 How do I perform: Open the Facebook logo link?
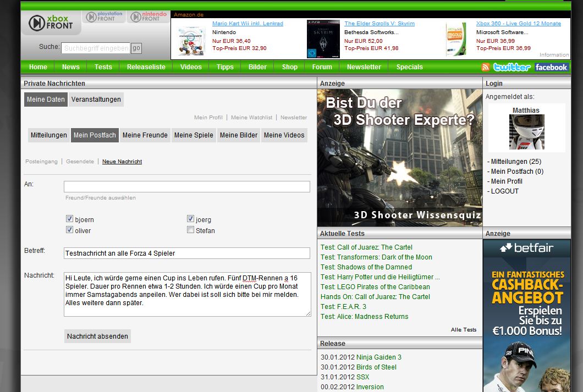tap(551, 67)
